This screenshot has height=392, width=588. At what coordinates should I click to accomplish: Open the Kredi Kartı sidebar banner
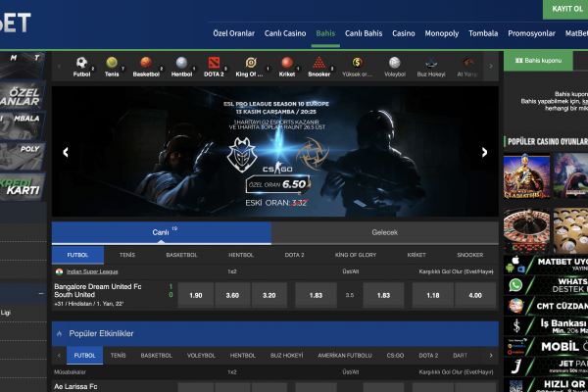[23, 186]
